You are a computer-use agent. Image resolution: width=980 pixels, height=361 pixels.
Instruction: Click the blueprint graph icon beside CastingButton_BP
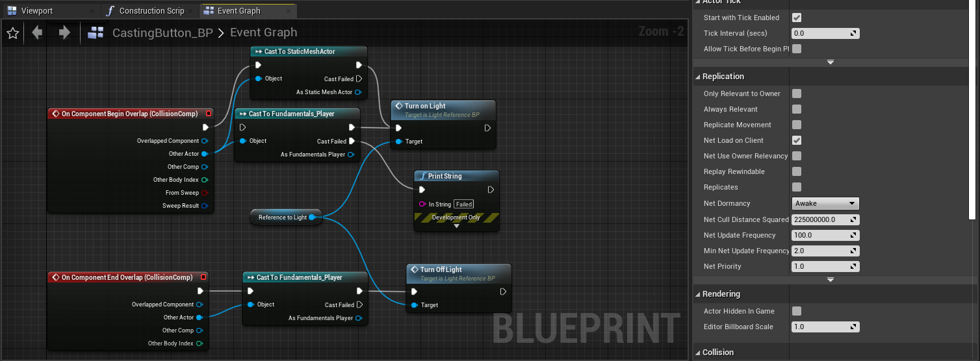pos(96,33)
